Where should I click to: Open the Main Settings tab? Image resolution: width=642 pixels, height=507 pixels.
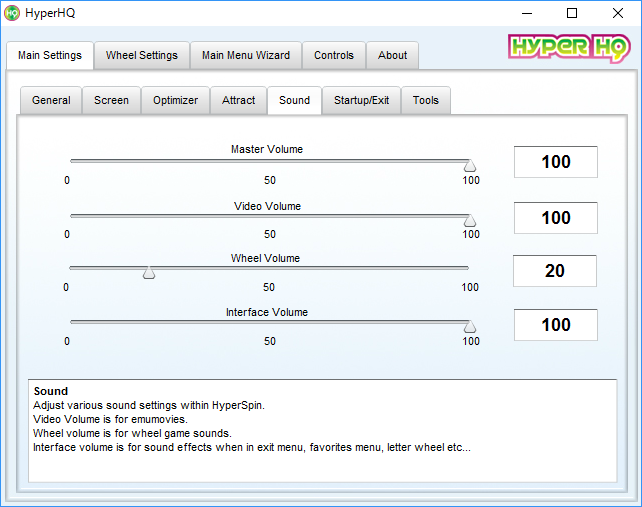50,55
